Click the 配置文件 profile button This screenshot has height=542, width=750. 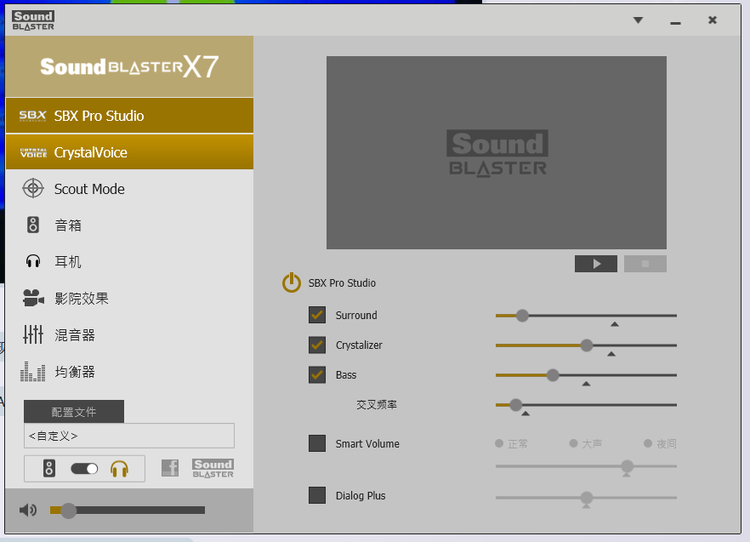click(x=74, y=412)
